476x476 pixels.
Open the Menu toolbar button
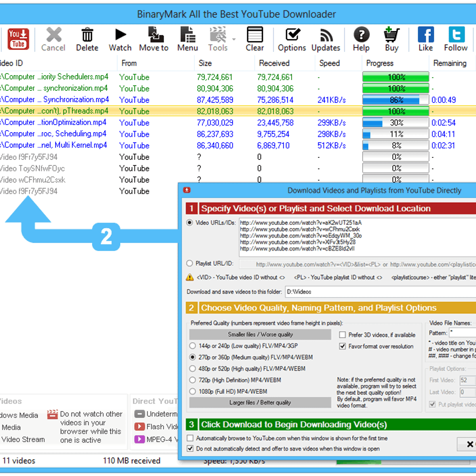point(188,39)
